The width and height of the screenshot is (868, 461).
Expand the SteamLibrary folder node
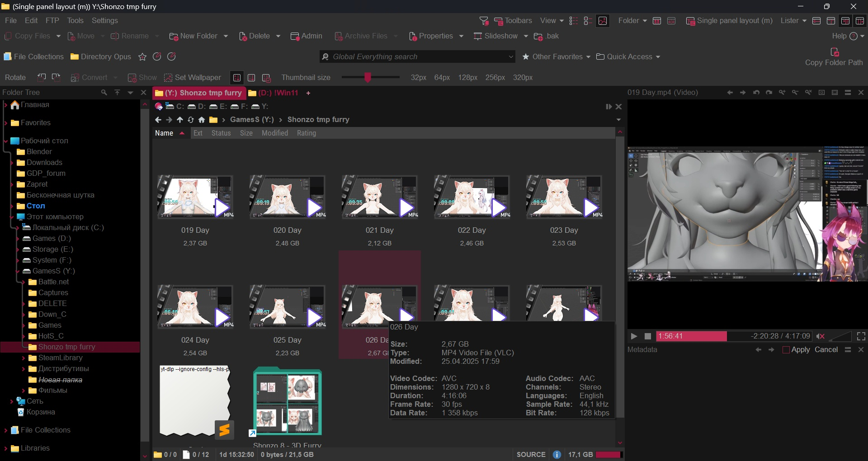pos(24,358)
